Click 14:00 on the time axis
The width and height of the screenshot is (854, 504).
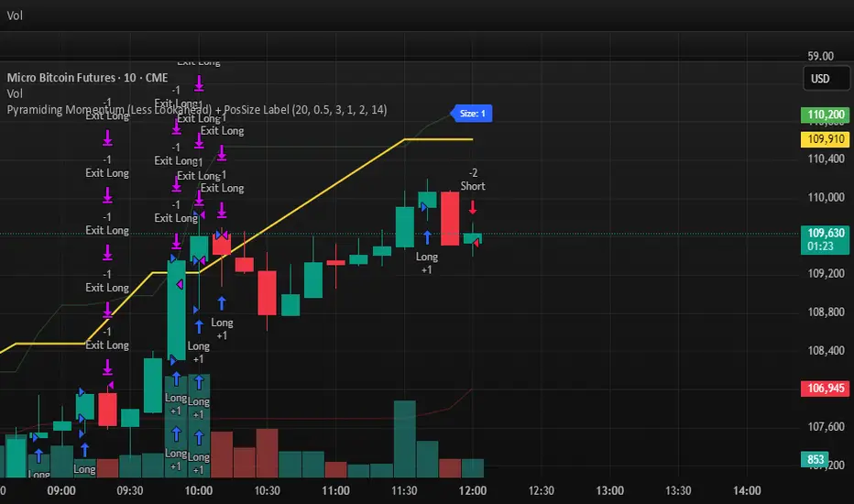pos(748,491)
